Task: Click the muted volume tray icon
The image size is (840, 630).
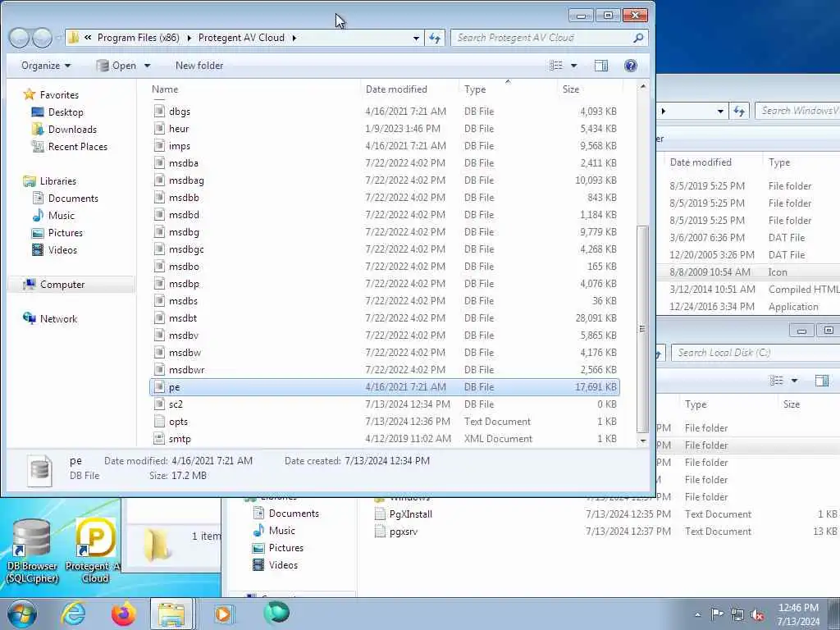Action: (x=757, y=614)
